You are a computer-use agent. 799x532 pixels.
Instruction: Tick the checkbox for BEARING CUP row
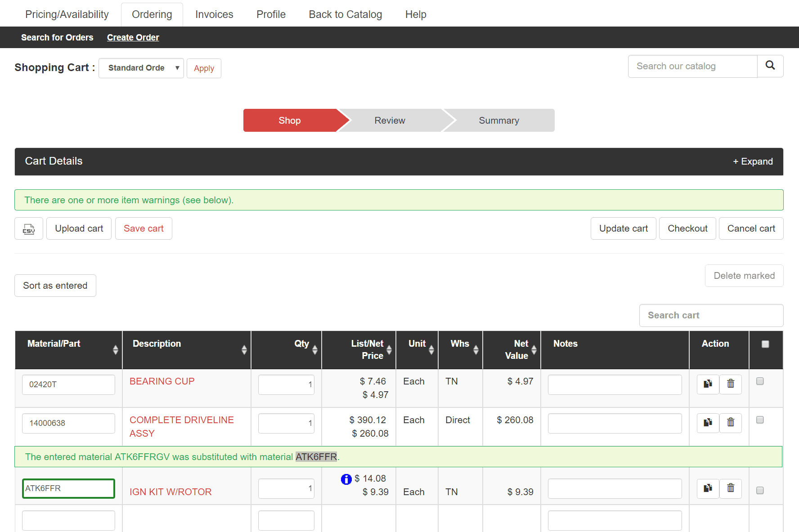pyautogui.click(x=760, y=381)
